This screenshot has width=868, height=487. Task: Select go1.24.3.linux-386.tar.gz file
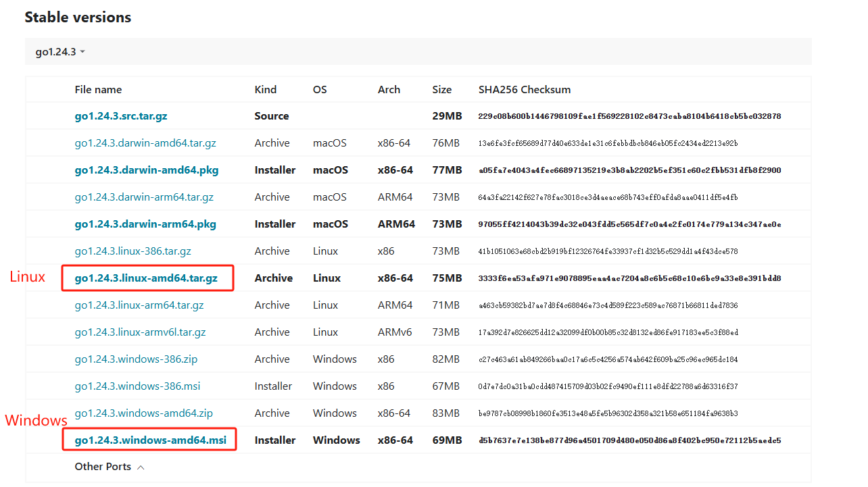pos(132,251)
